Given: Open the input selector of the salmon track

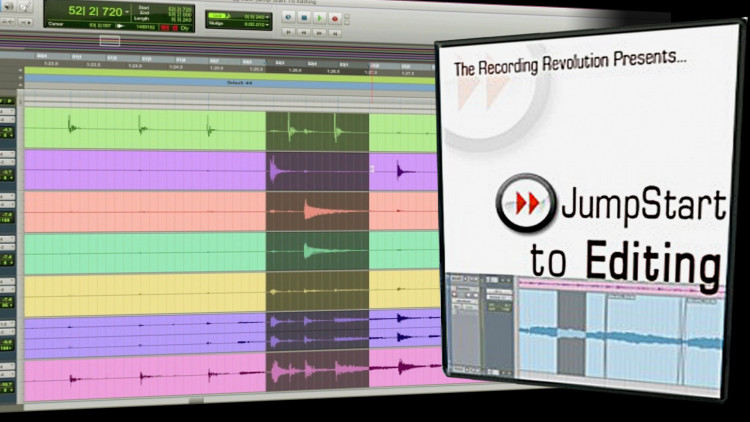Looking at the screenshot, I should [x=8, y=196].
